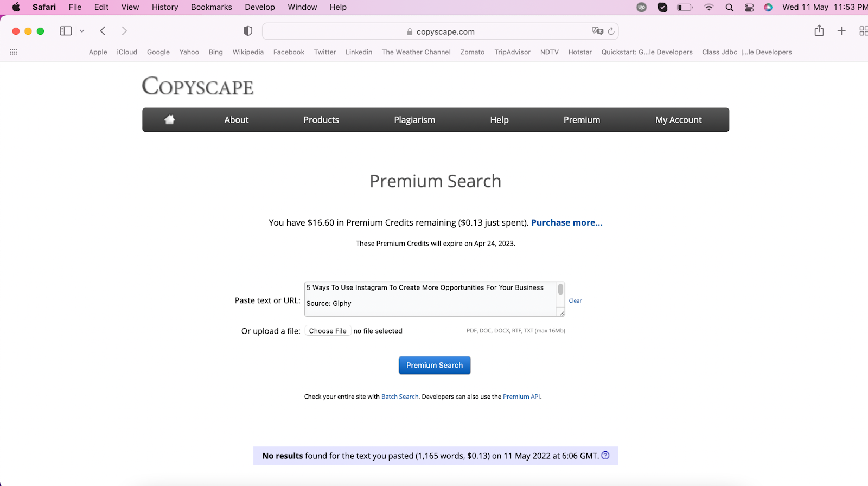The width and height of the screenshot is (868, 486).
Task: Open the Google bookmark
Action: coord(158,52)
